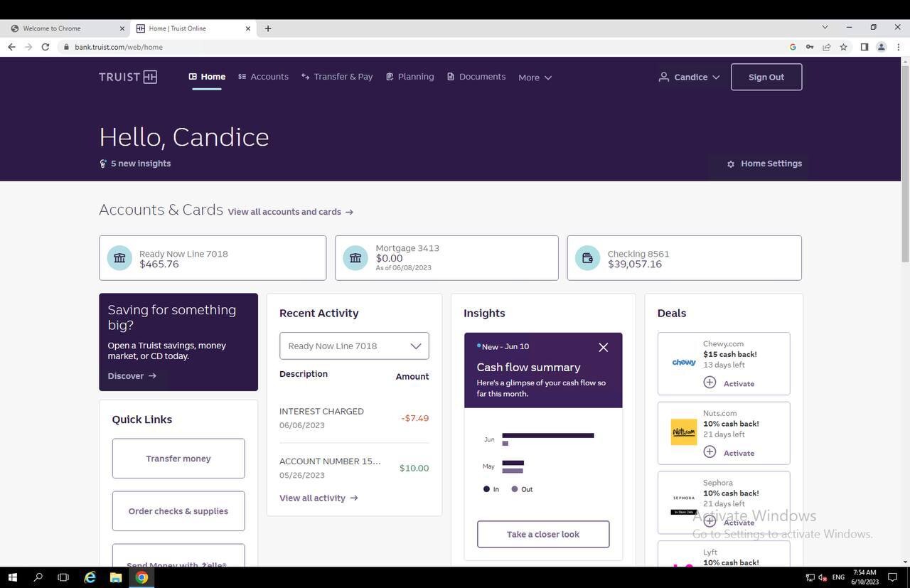The width and height of the screenshot is (910, 588).
Task: Open Windows taskbar search
Action: 38,577
